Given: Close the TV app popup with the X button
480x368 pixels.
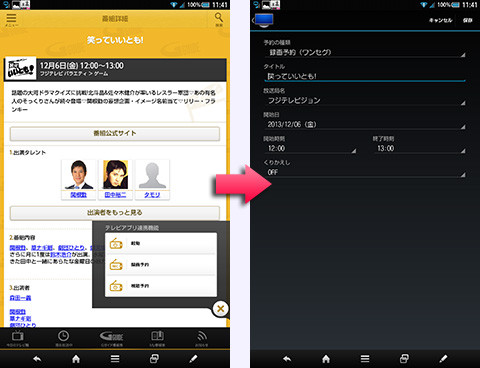Looking at the screenshot, I should pyautogui.click(x=220, y=309).
